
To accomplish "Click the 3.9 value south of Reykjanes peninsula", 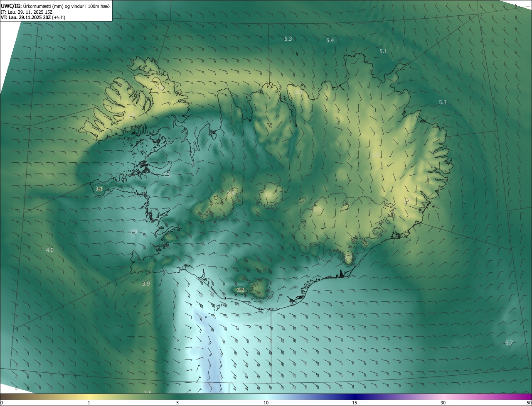I will click(x=146, y=284).
